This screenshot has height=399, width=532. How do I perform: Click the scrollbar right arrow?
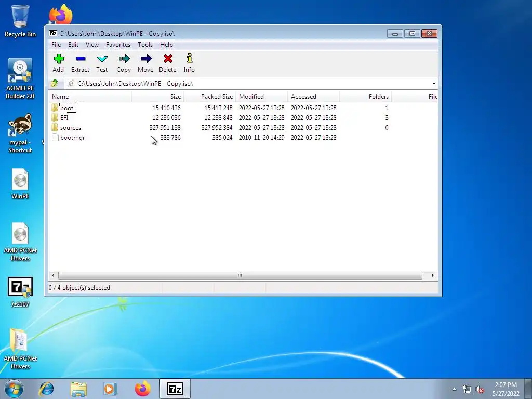[x=433, y=275]
